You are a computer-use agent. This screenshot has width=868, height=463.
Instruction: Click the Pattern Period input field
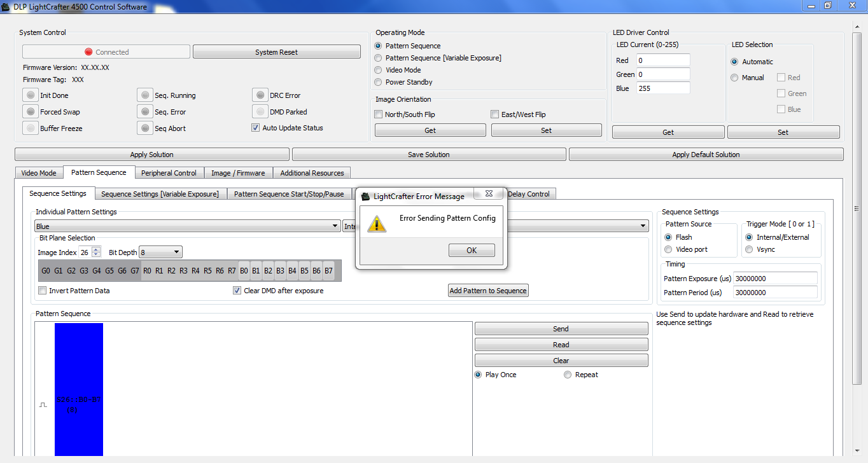click(x=775, y=293)
